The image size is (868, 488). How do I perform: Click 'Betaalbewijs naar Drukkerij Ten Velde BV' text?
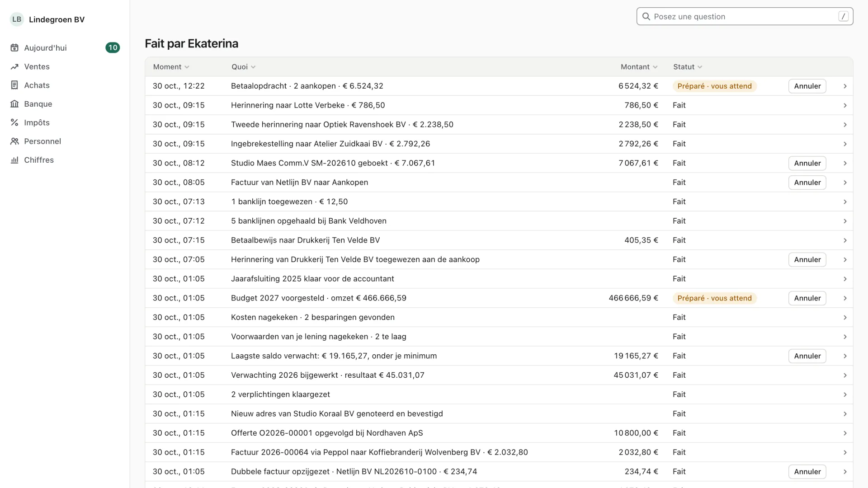305,240
